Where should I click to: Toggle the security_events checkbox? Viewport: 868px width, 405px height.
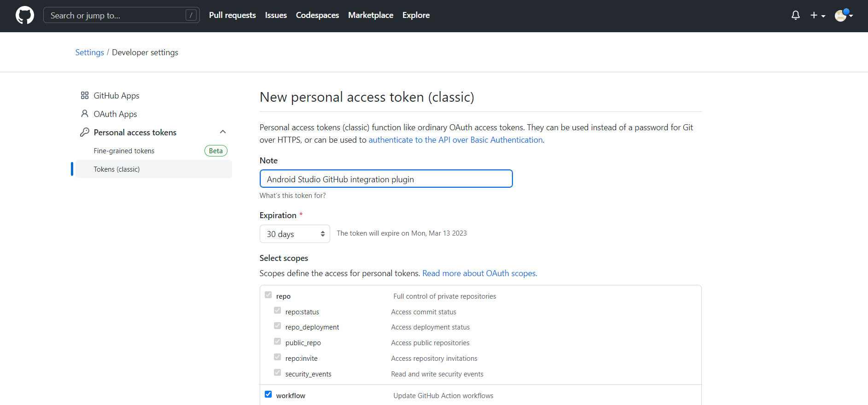tap(277, 372)
